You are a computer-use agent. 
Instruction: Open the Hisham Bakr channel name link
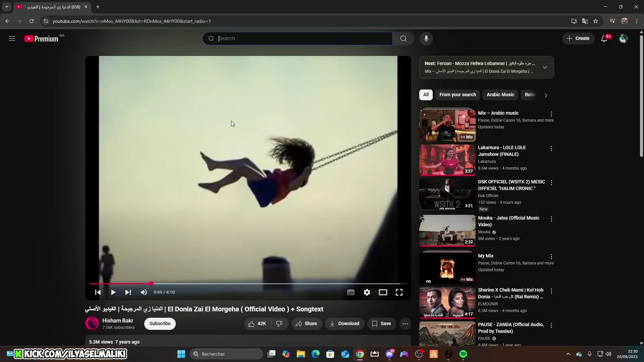[118, 321]
